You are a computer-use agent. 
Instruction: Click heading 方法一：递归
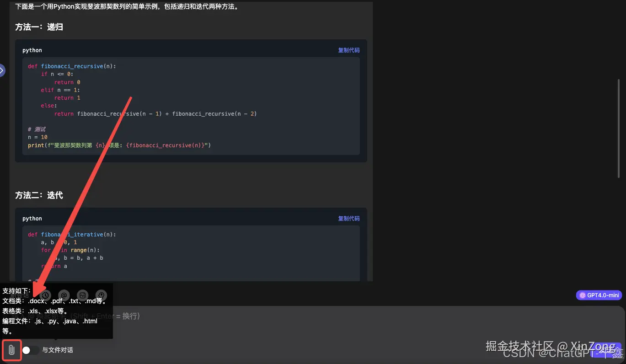click(39, 27)
